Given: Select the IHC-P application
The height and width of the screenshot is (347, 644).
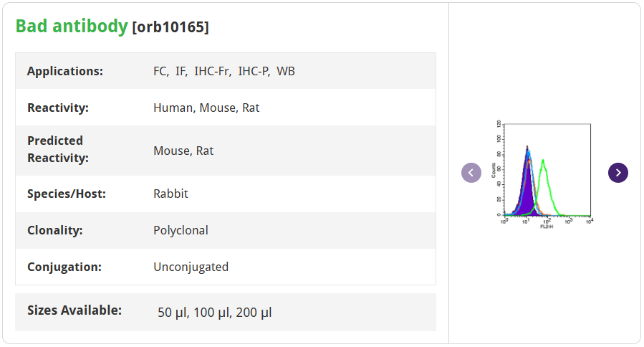Looking at the screenshot, I should (x=254, y=71).
